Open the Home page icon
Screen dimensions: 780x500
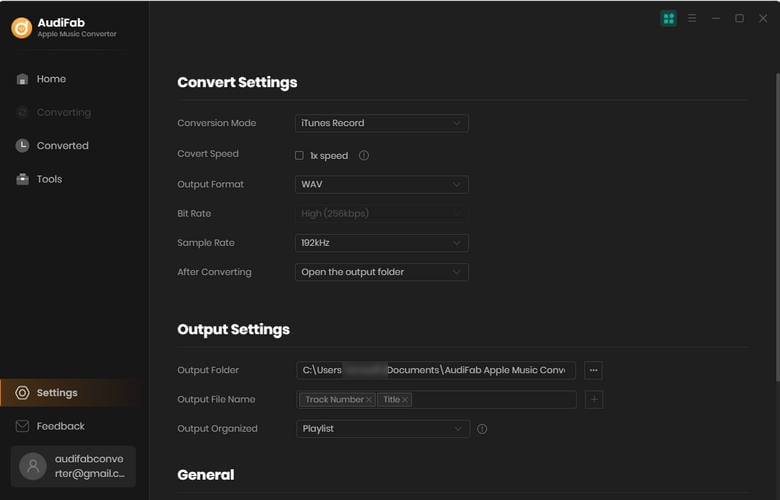22,79
